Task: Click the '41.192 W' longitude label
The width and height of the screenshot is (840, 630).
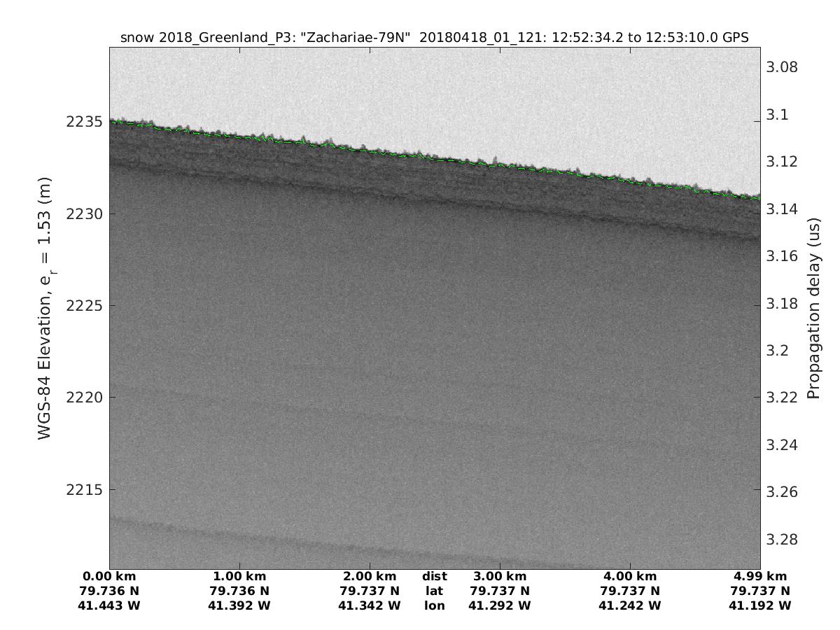Action: coord(759,606)
